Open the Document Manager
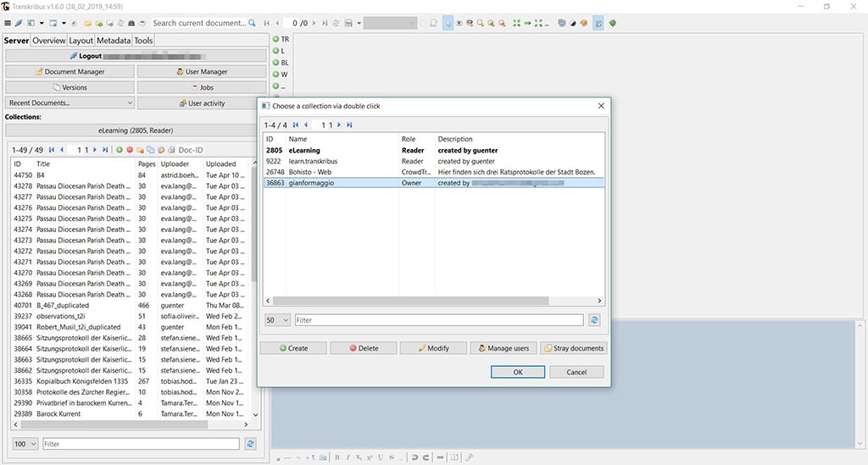This screenshot has width=868, height=465. tap(70, 72)
